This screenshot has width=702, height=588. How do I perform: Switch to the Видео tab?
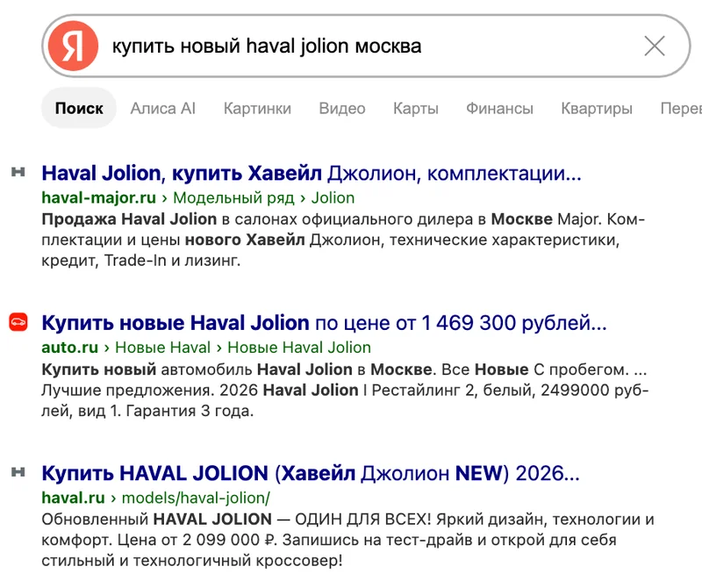[342, 108]
